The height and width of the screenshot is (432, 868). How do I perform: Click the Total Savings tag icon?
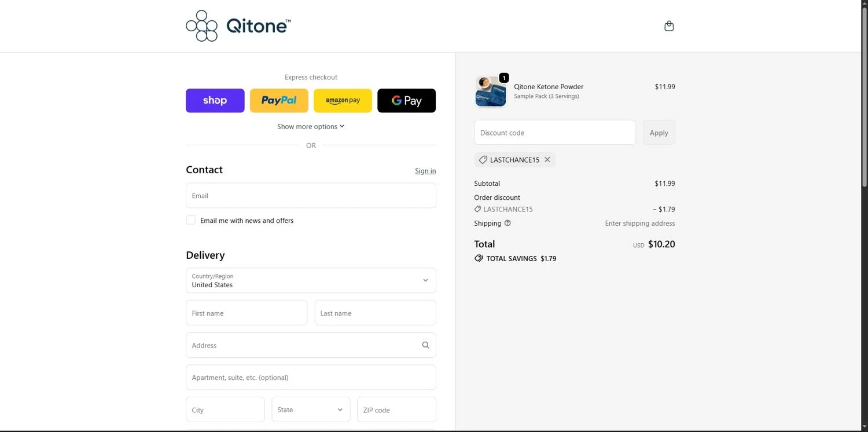479,258
